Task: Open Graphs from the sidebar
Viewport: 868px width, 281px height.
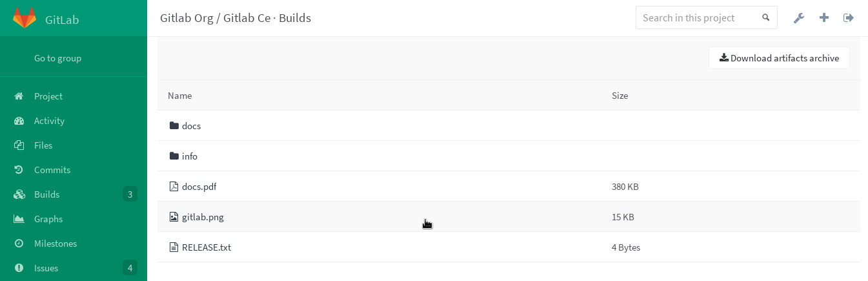Action: pos(48,219)
